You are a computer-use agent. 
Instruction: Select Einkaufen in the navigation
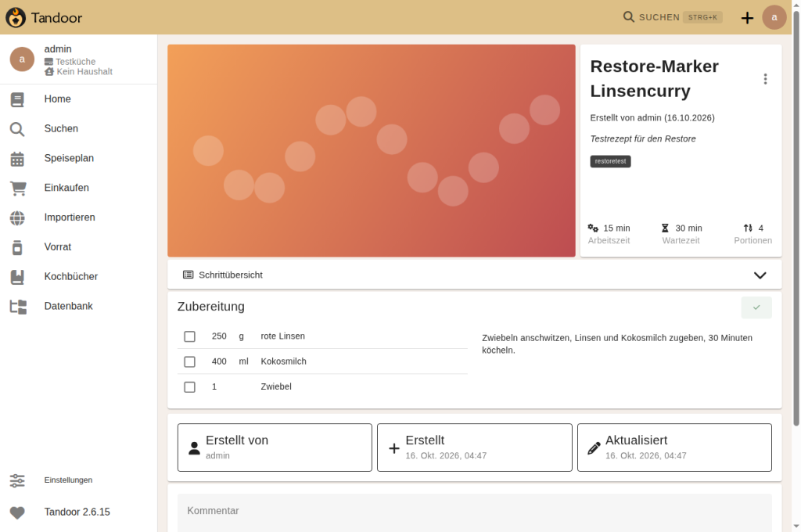(x=79, y=188)
